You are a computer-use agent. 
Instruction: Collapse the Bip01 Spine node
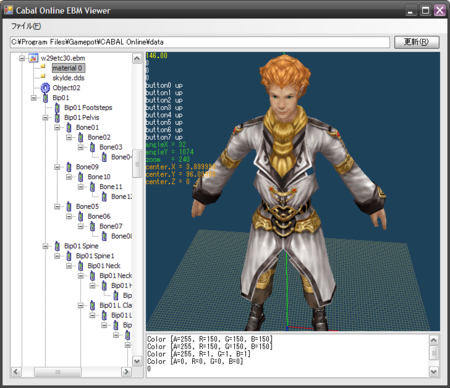(45, 246)
